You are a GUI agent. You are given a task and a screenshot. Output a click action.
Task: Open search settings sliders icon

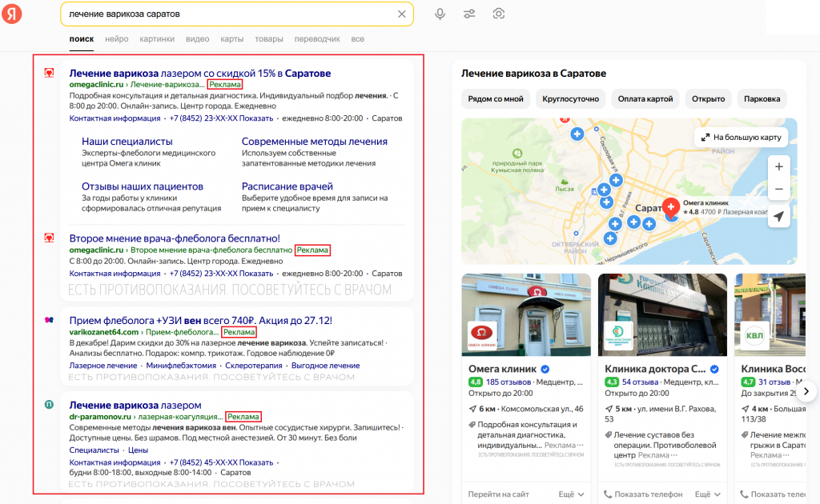click(x=469, y=14)
